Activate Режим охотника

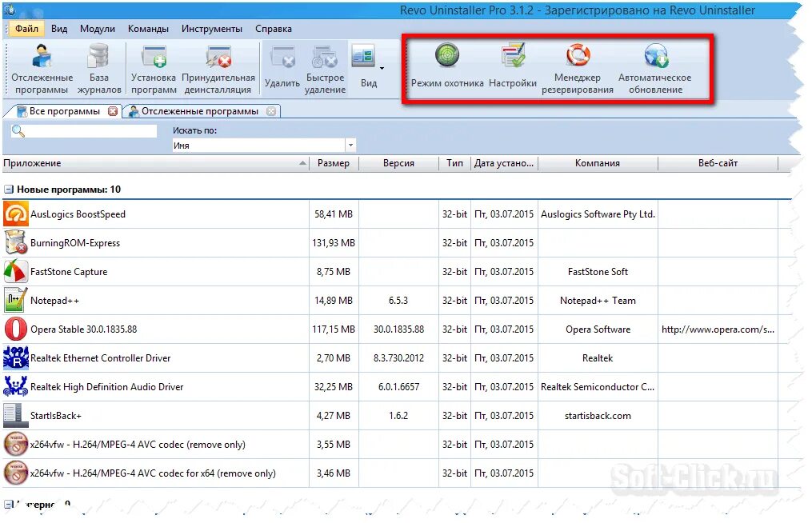(x=447, y=67)
